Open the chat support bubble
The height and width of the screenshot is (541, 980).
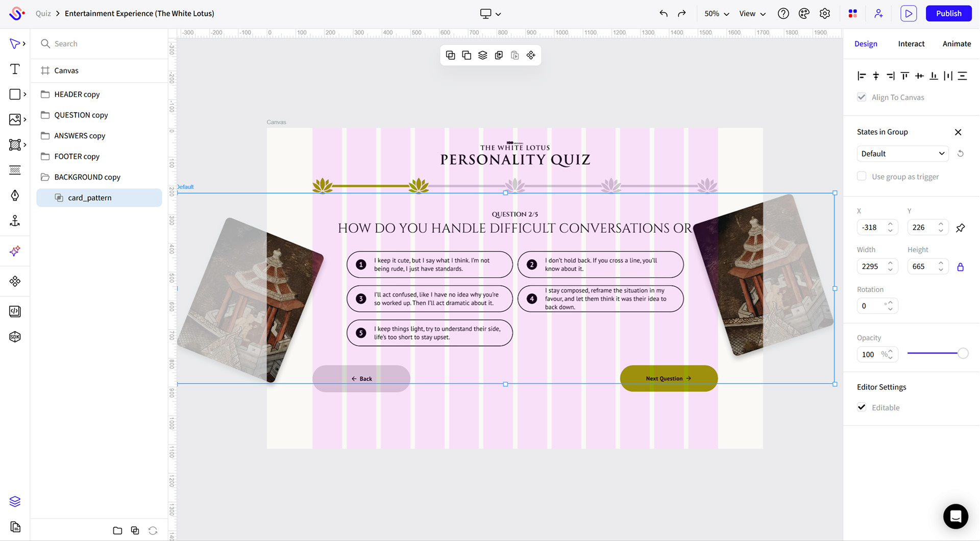(x=955, y=517)
